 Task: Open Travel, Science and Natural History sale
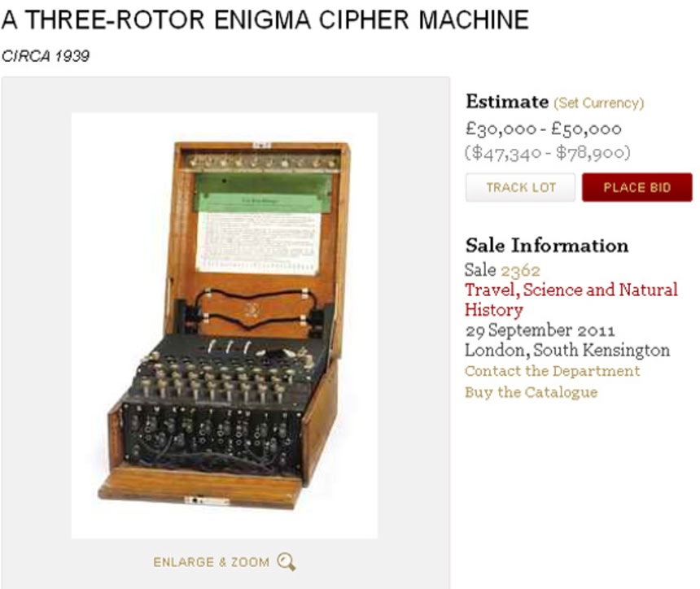coord(571,299)
